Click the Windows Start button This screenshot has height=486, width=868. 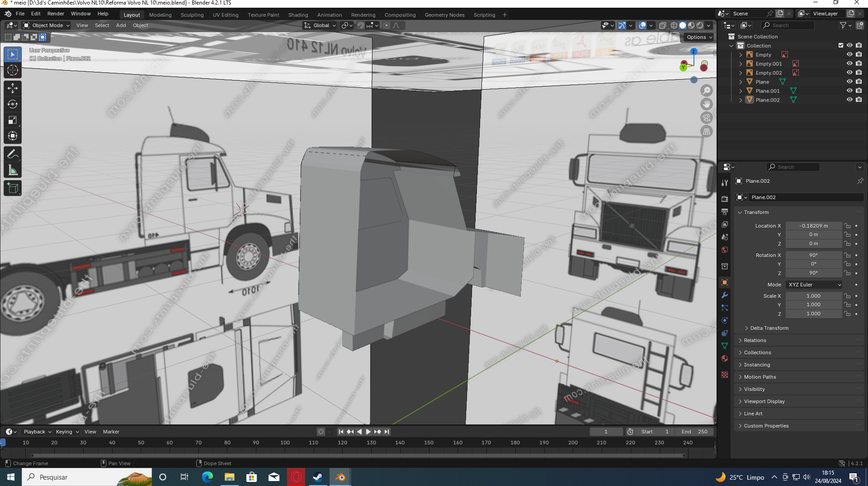click(11, 477)
